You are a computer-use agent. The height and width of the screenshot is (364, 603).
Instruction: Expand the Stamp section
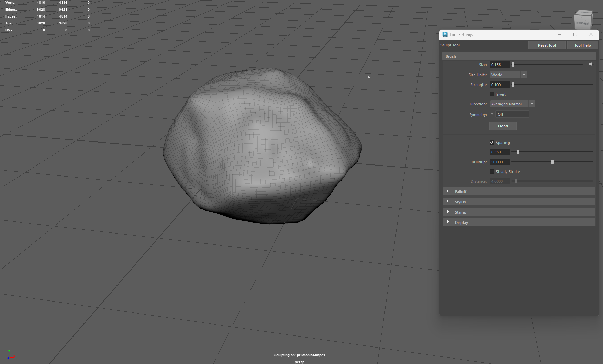pyautogui.click(x=519, y=212)
